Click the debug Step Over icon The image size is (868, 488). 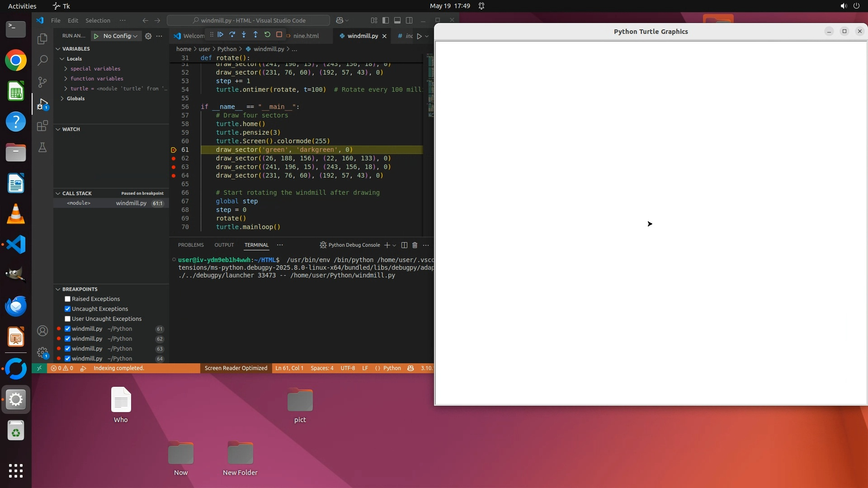(x=232, y=35)
